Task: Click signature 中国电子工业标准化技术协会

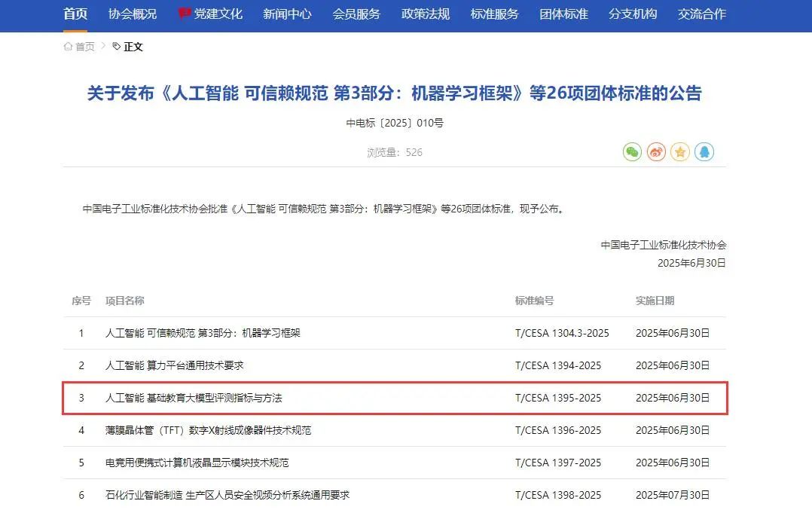Action: point(664,245)
